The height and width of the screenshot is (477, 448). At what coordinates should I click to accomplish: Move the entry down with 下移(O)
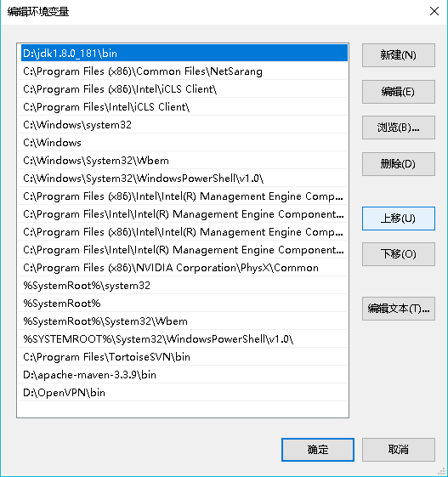point(399,254)
